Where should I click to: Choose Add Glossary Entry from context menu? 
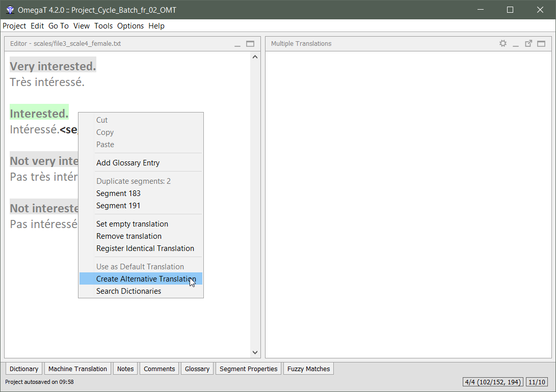click(x=141, y=163)
